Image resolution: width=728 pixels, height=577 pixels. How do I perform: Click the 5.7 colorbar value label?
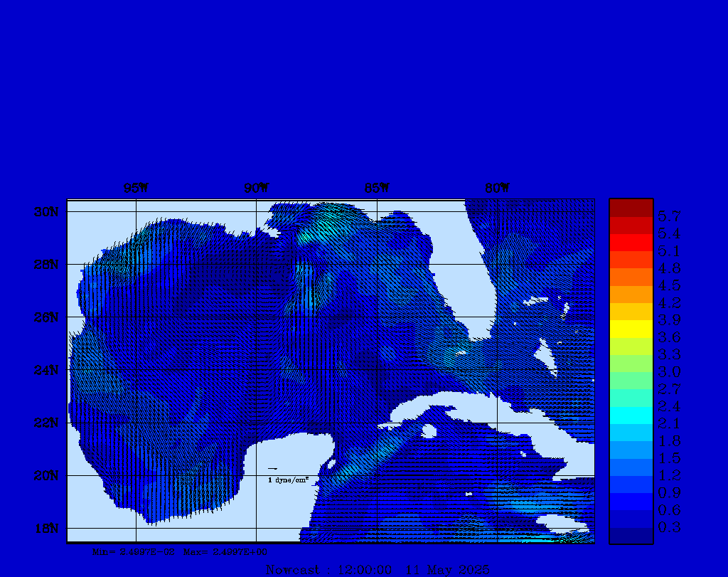[x=669, y=215]
